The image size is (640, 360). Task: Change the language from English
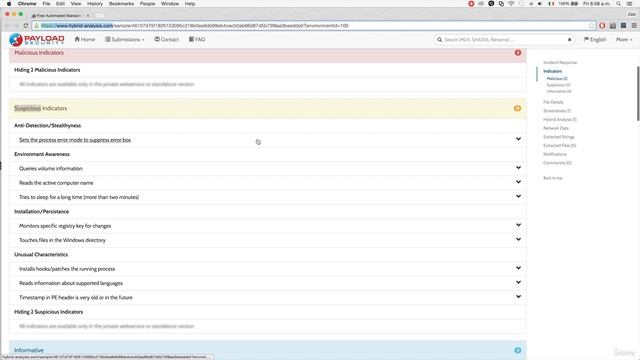595,40
